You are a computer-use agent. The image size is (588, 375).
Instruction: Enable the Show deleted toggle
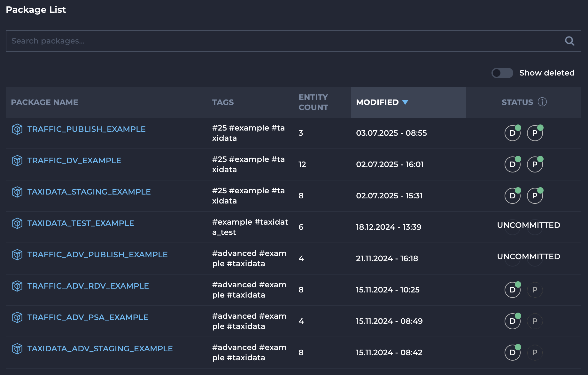tap(502, 73)
